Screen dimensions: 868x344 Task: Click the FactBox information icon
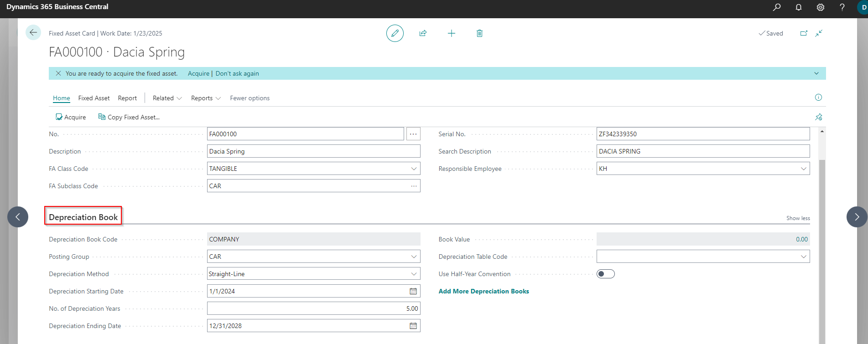[x=818, y=97]
